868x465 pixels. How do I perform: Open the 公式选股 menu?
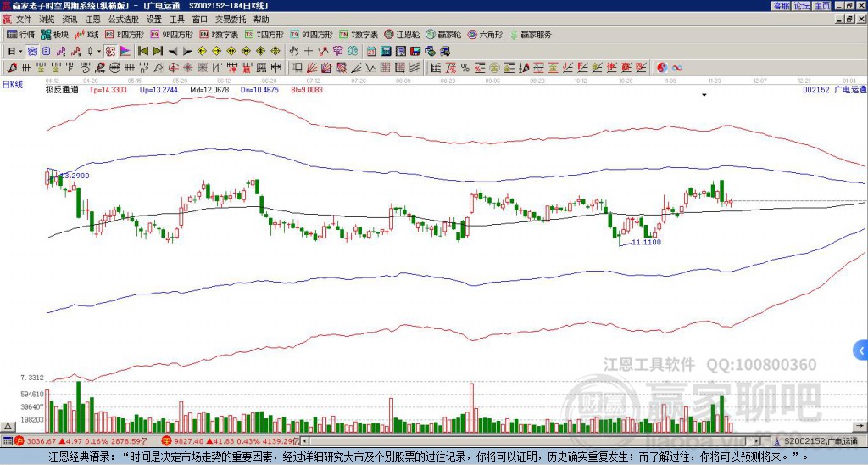124,20
